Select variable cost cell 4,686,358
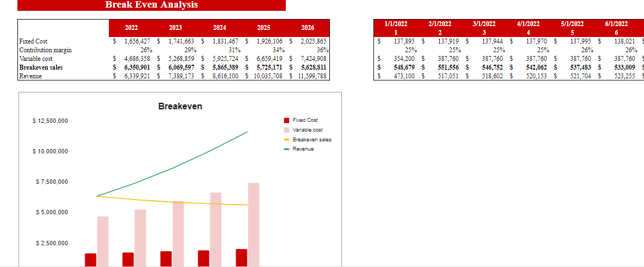The image size is (644, 267). tap(131, 59)
